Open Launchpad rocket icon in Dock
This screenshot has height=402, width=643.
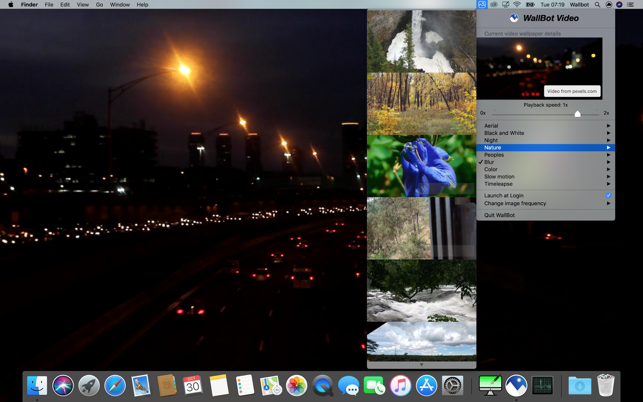89,386
